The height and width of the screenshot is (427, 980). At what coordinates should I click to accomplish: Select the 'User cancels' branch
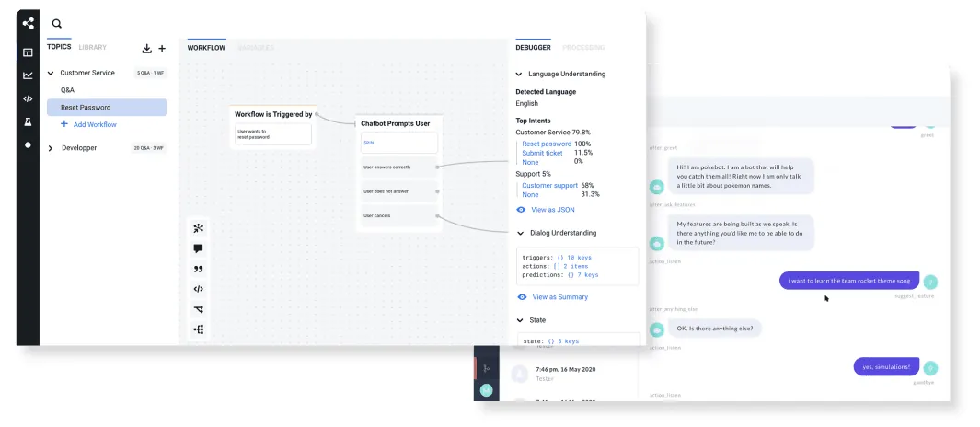(400, 215)
